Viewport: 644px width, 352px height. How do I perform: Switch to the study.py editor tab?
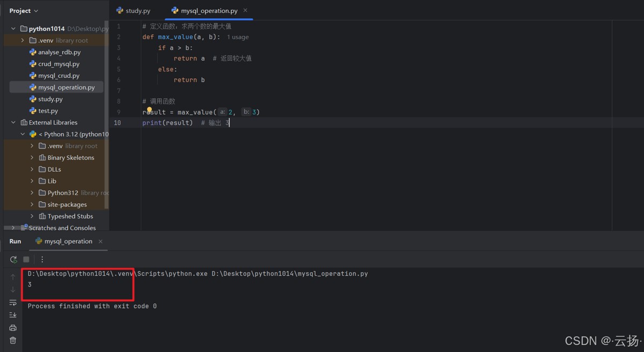click(x=133, y=11)
